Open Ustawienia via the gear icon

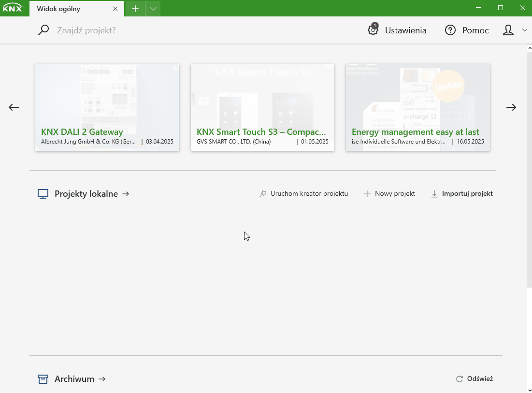click(373, 30)
